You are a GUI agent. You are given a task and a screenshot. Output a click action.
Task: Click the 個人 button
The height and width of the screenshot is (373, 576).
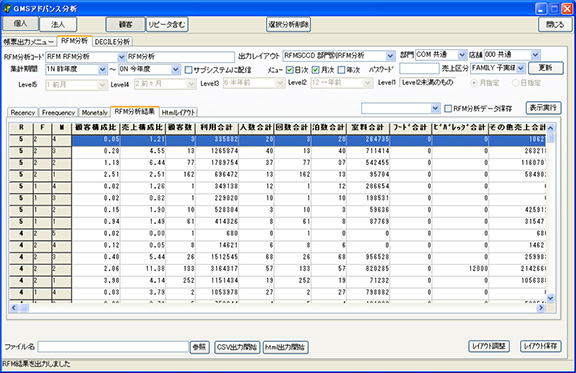(20, 24)
